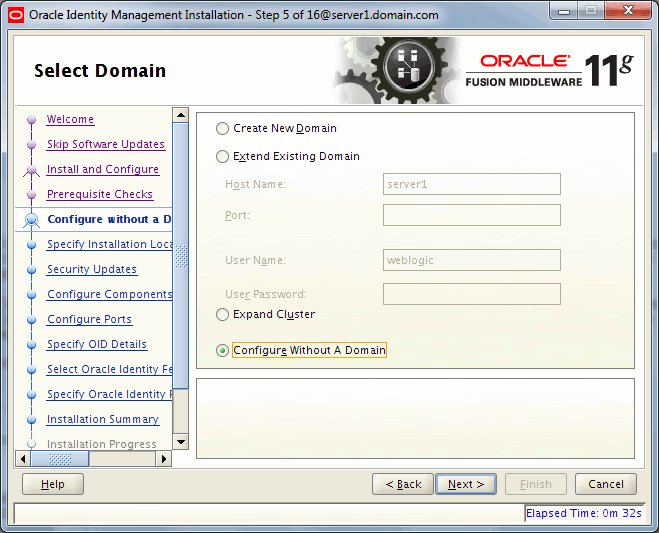Select the Expand Cluster radio button
This screenshot has width=659, height=533.
(222, 314)
